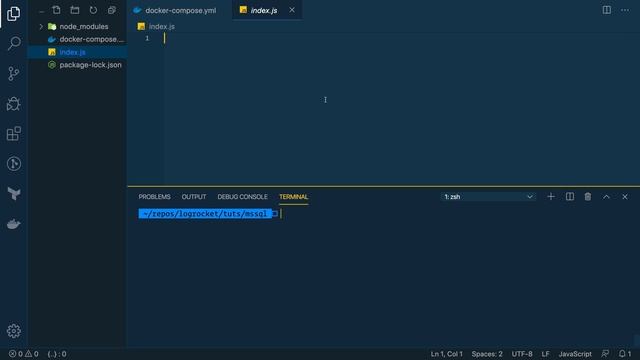This screenshot has width=640, height=360.
Task: Split the terminal pane
Action: [570, 197]
